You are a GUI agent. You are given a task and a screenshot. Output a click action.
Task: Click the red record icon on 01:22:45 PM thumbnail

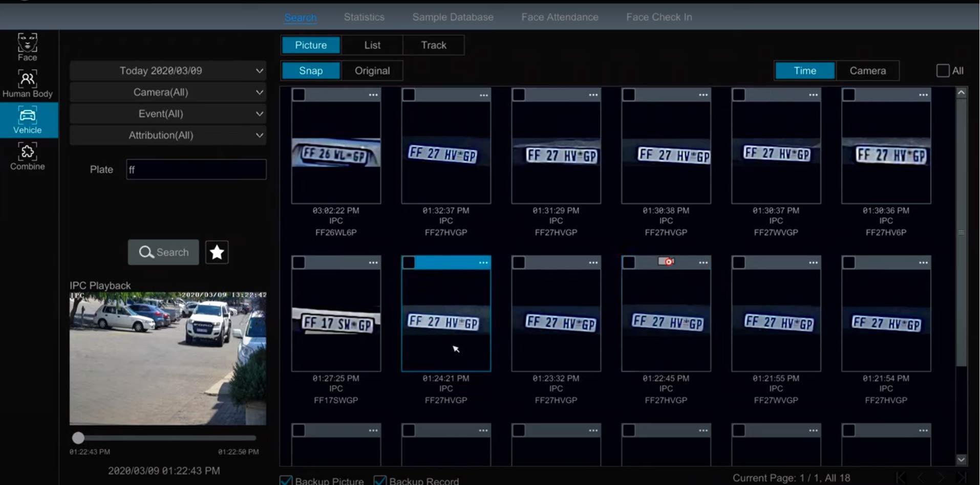point(666,261)
